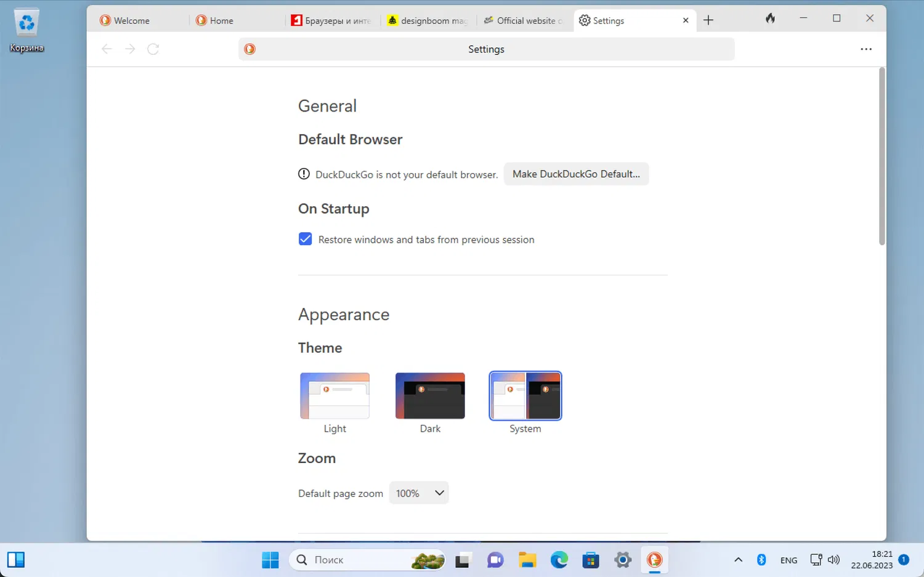Click the DuckDuckGo logo in address bar
The height and width of the screenshot is (577, 924).
249,49
